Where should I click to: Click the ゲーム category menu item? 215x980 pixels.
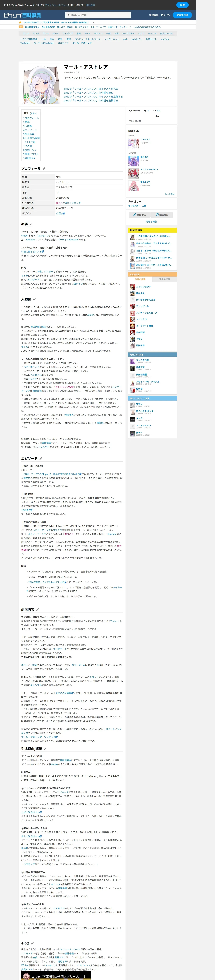pyautogui.click(x=56, y=33)
